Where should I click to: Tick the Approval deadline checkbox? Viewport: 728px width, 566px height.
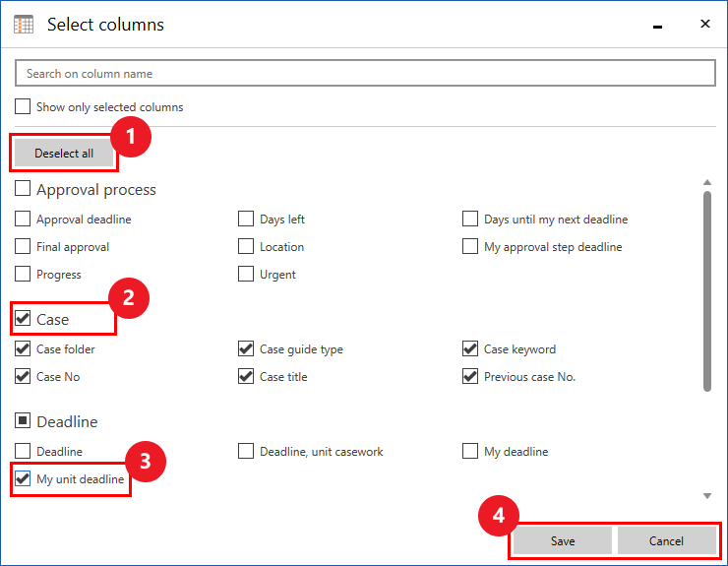pyautogui.click(x=23, y=220)
